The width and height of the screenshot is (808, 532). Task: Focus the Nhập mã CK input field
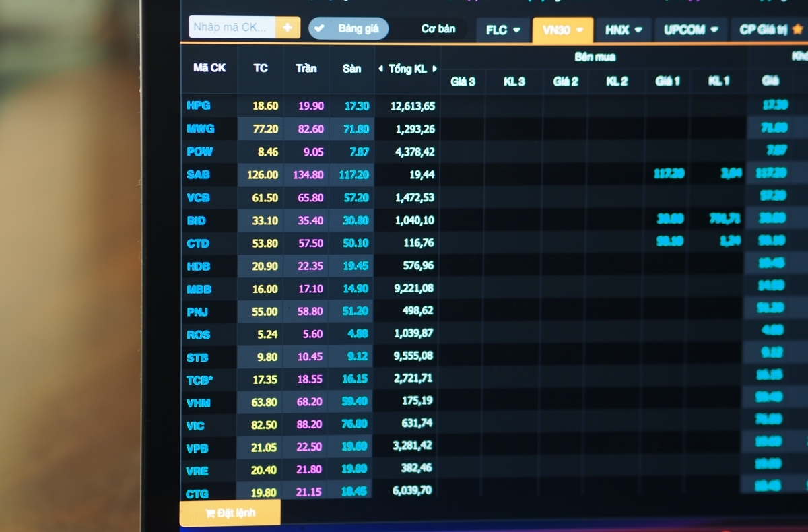(232, 28)
